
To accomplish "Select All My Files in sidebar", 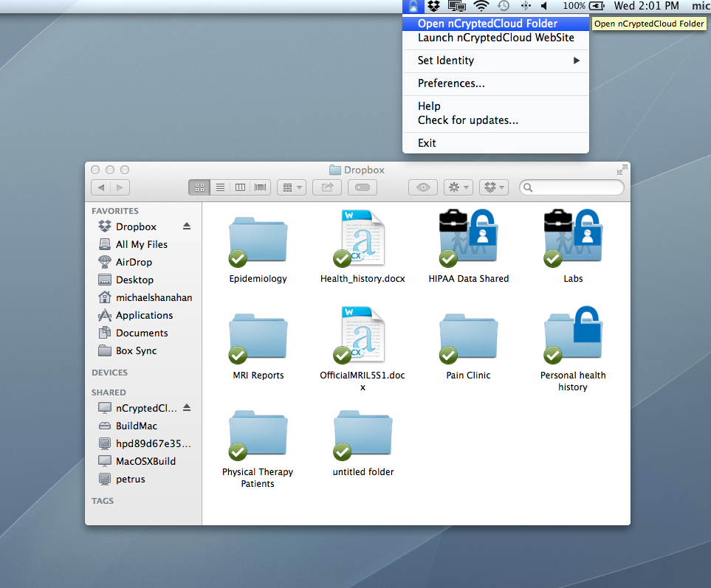I will click(x=143, y=244).
